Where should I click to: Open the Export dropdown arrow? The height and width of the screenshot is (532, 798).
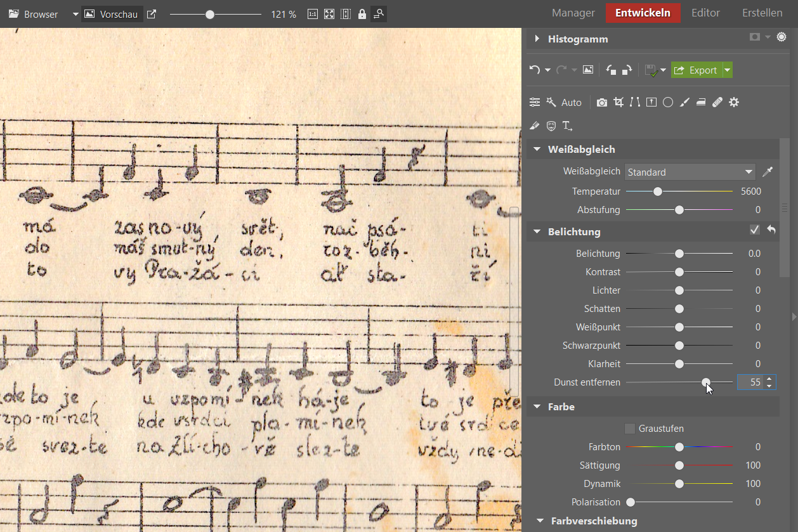coord(728,70)
